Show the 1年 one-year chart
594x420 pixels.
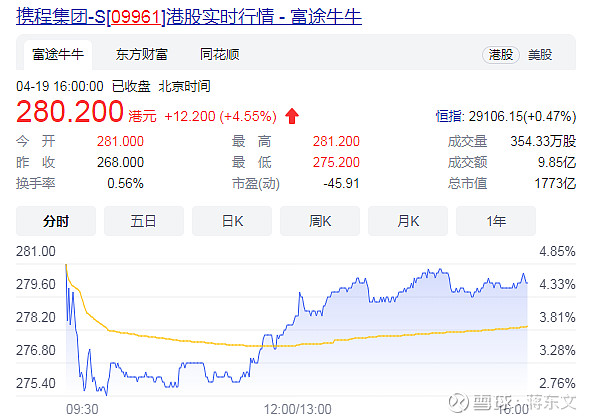496,221
